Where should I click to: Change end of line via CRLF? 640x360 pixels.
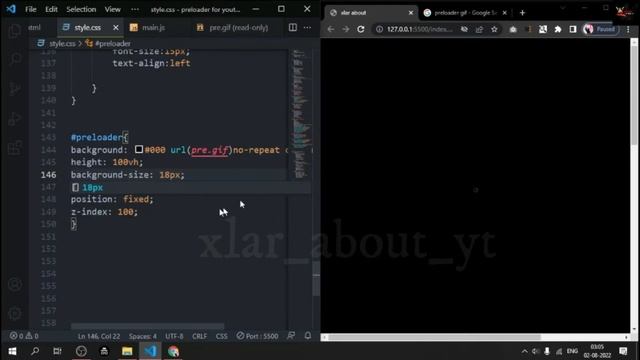[x=200, y=336]
